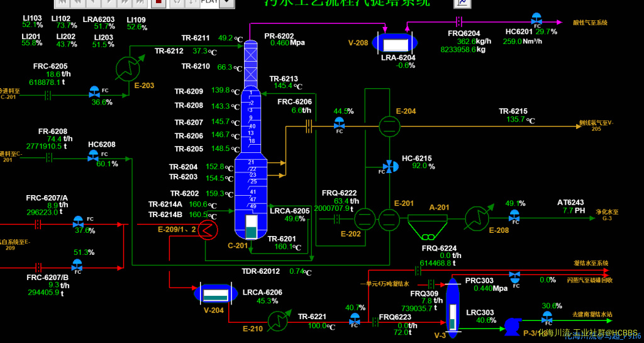
Task: Select the E-210 heat exchanger symbol
Action: tap(275, 320)
